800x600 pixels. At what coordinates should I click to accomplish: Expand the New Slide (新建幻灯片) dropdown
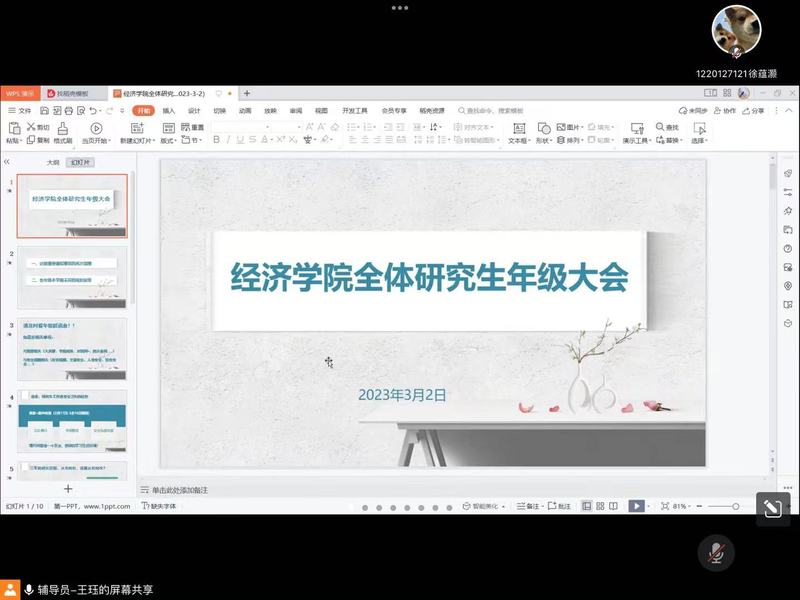[137, 141]
